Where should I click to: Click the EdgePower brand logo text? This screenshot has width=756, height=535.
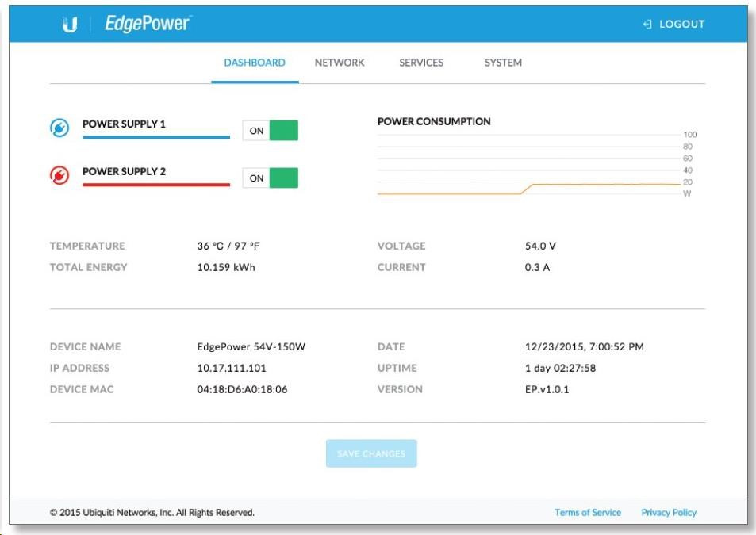tap(148, 24)
